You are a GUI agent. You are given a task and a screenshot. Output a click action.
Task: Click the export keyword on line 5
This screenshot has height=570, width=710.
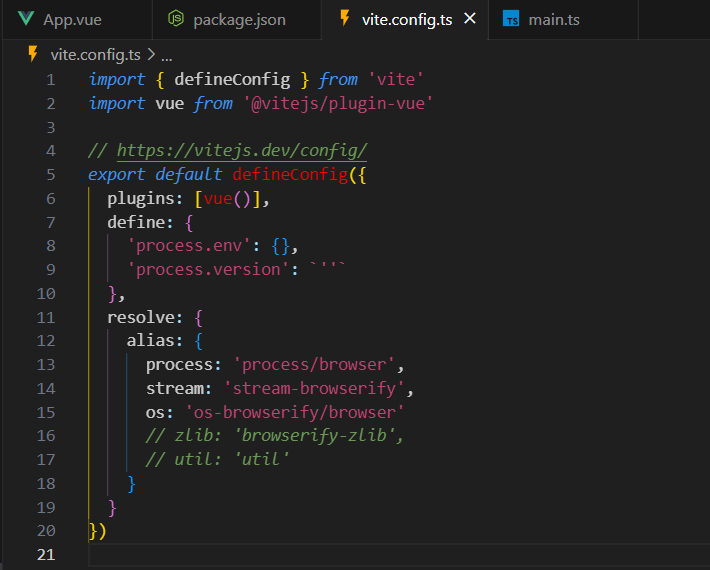pyautogui.click(x=116, y=175)
